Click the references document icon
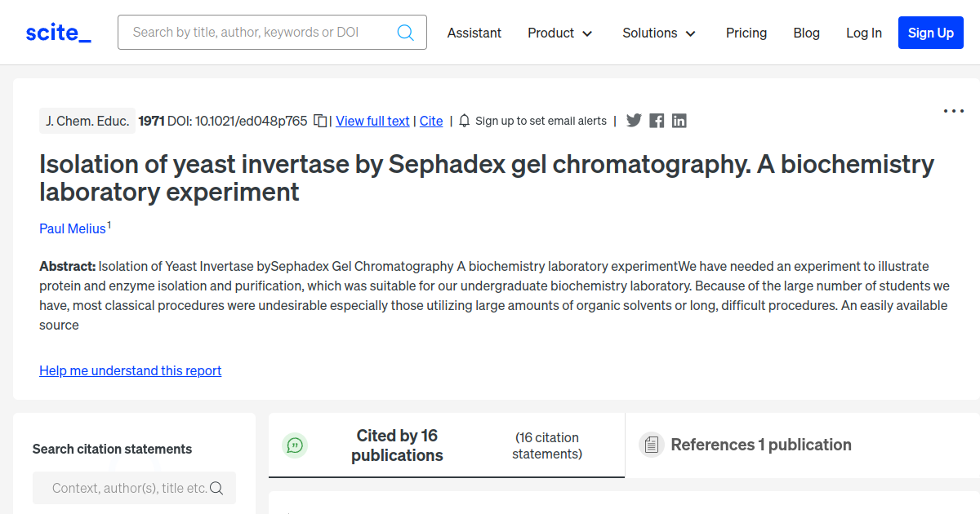Image resolution: width=980 pixels, height=514 pixels. pyautogui.click(x=651, y=444)
